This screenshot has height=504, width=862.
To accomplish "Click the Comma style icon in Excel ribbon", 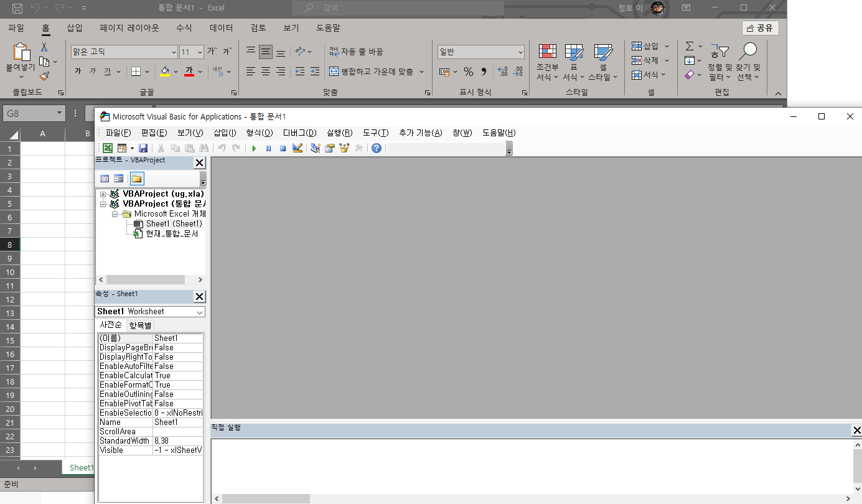I will pos(484,72).
